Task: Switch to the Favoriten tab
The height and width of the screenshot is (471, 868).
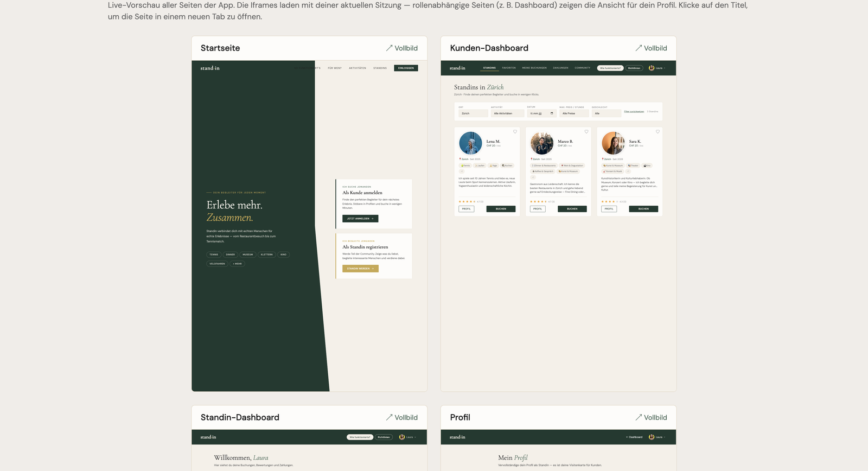Action: coord(509,68)
